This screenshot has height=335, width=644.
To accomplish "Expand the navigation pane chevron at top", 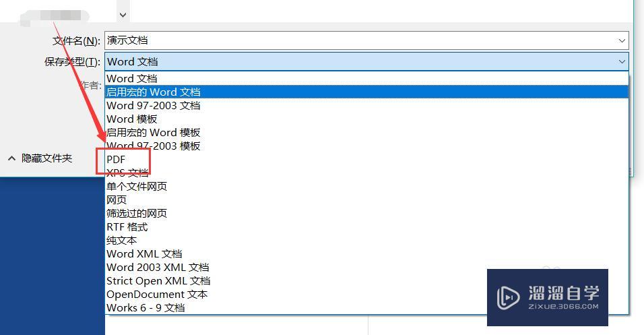I will pos(123,16).
